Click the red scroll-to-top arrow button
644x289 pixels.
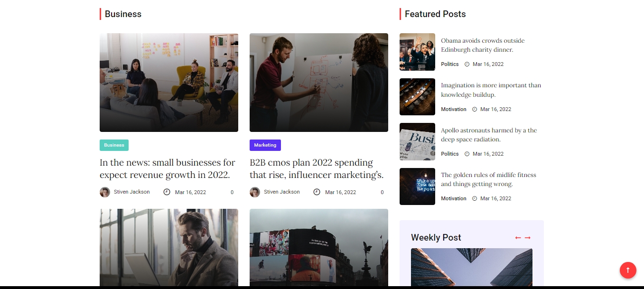coord(628,270)
